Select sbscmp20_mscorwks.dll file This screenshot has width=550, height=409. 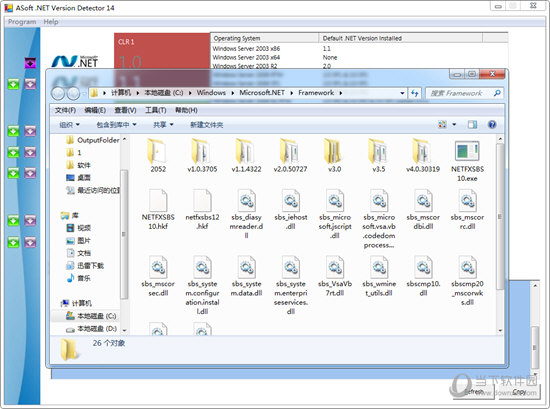click(x=467, y=281)
